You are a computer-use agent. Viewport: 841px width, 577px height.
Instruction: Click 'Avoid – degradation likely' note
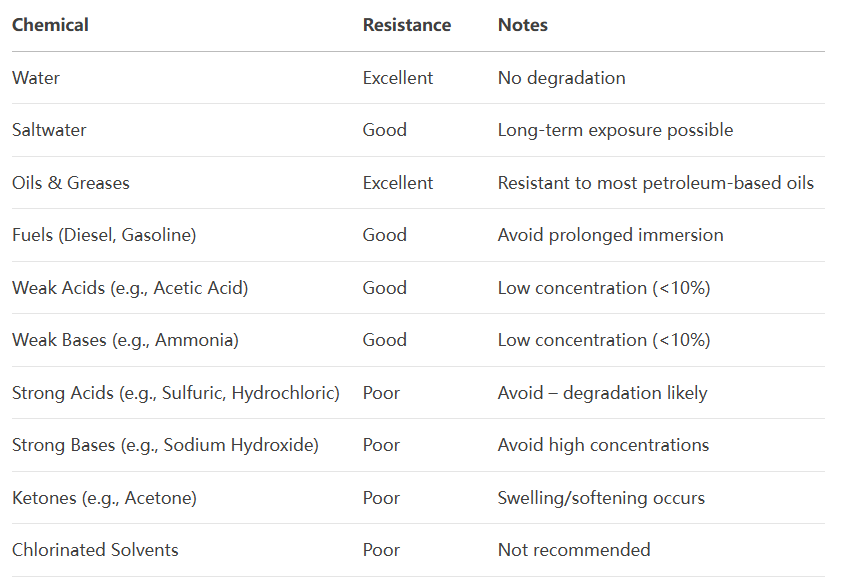(x=602, y=394)
